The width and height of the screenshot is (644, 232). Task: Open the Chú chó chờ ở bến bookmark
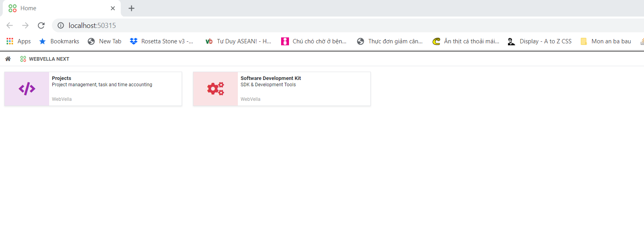click(x=314, y=41)
